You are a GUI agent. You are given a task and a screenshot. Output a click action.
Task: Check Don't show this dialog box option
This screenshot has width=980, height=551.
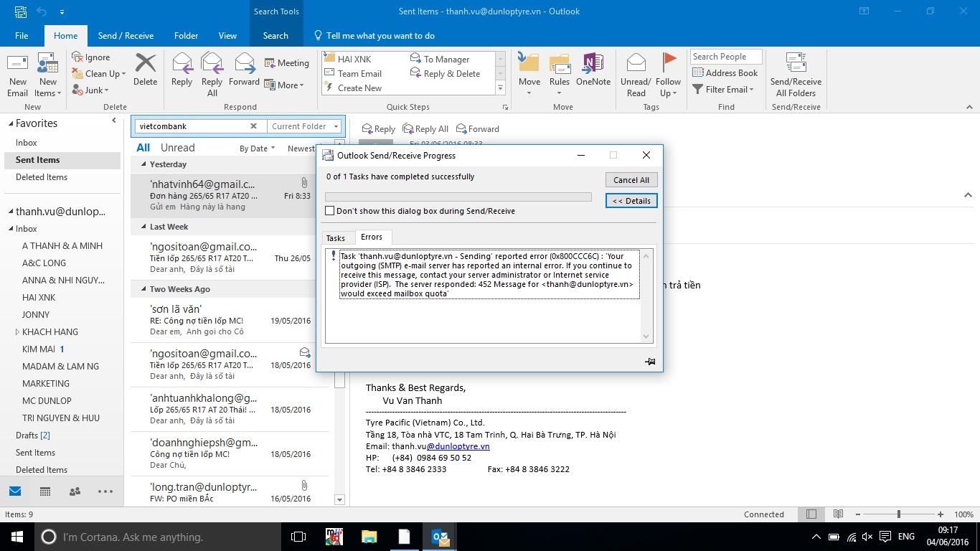(x=330, y=211)
